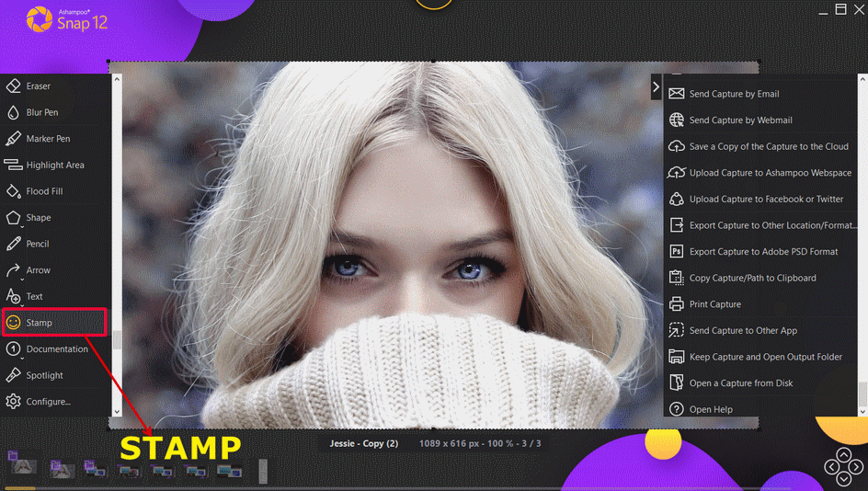
Task: Select the Pencil tool icon
Action: [x=13, y=244]
